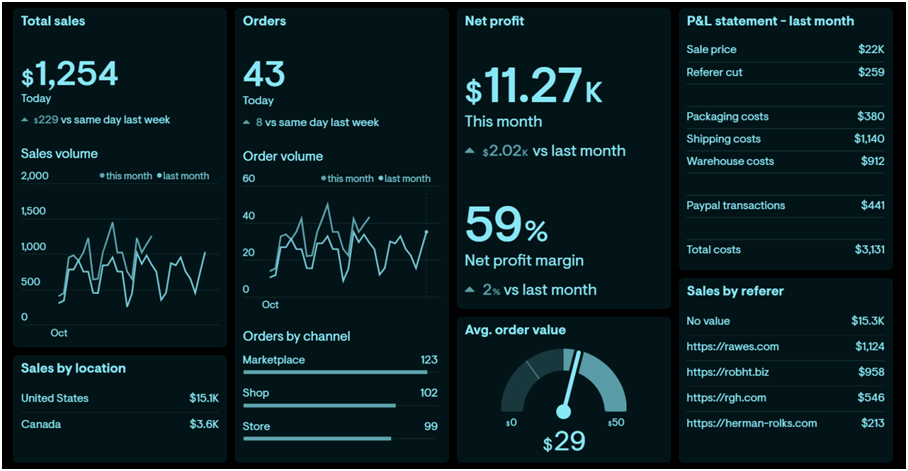This screenshot has width=908, height=471.
Task: Click the 60 axis label in Order volume
Action: pos(248,178)
